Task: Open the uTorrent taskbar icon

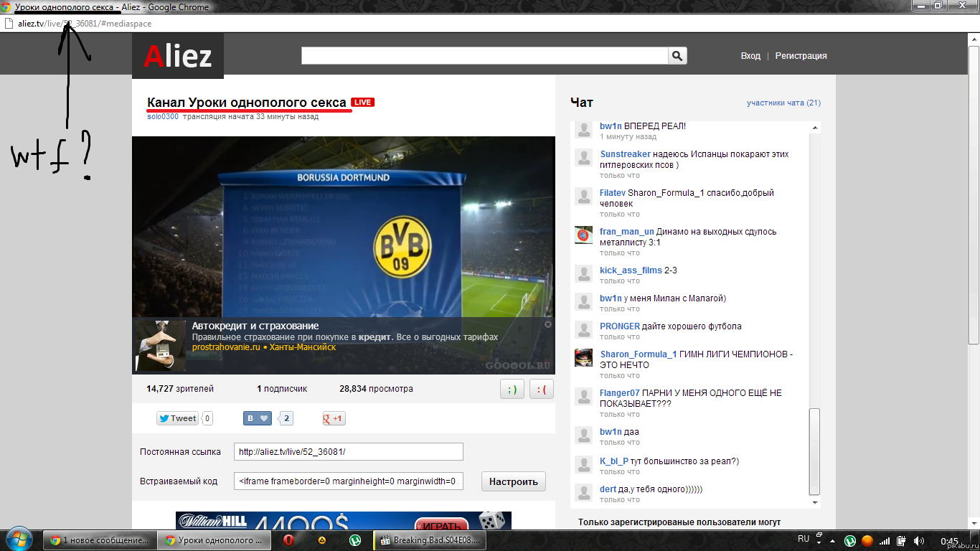Action: [x=355, y=540]
